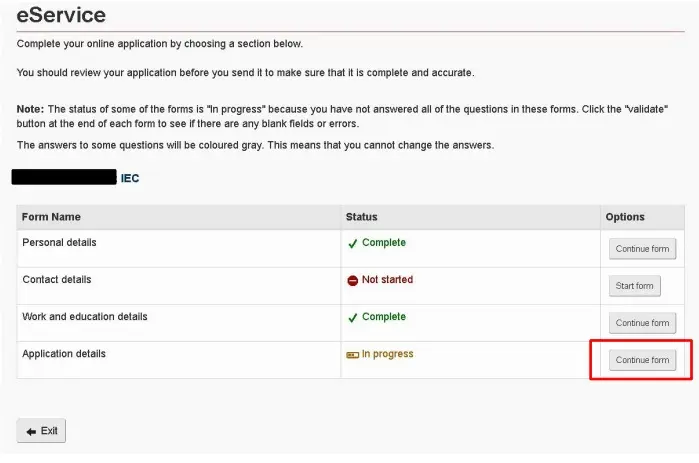Click the green checkmark for Work and education details

click(353, 318)
